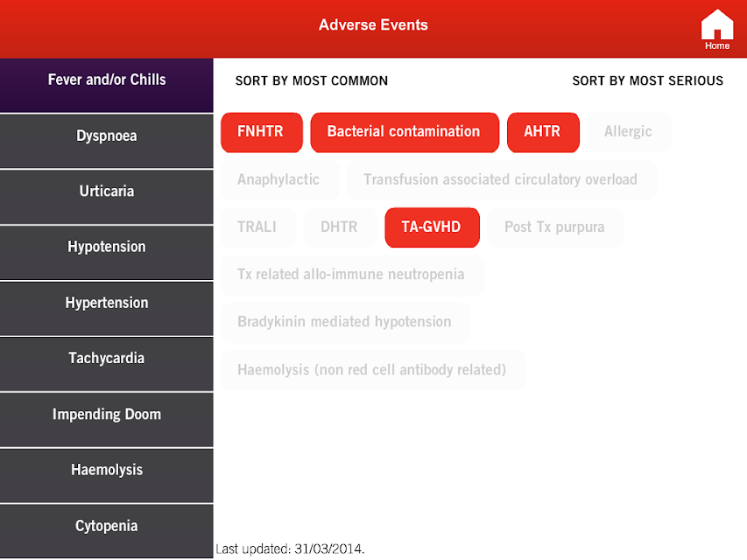Select the Anaphylactic event chip
The height and width of the screenshot is (560, 747).
279,180
